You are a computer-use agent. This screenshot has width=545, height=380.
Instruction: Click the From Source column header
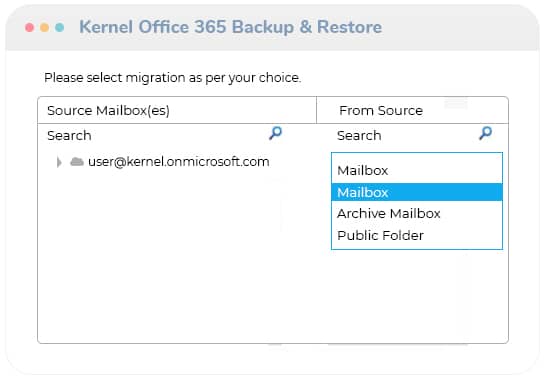412,110
